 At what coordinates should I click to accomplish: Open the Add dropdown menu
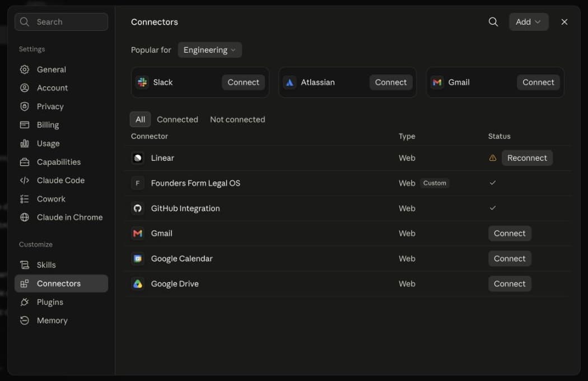click(x=529, y=22)
